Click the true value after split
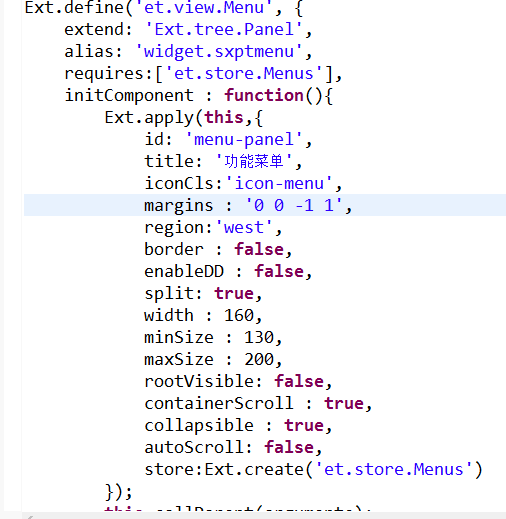506x519 pixels. [234, 293]
